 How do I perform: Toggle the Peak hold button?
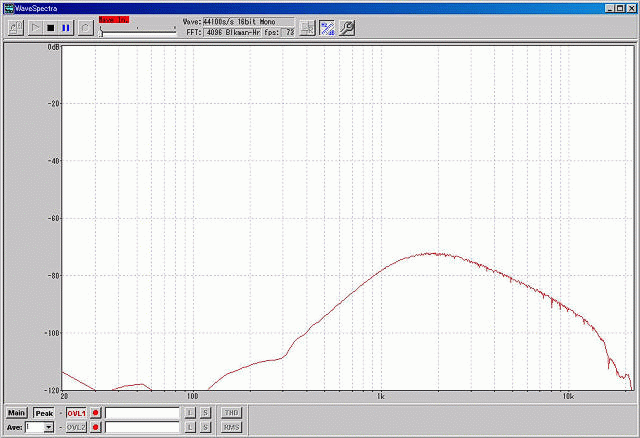(43, 412)
